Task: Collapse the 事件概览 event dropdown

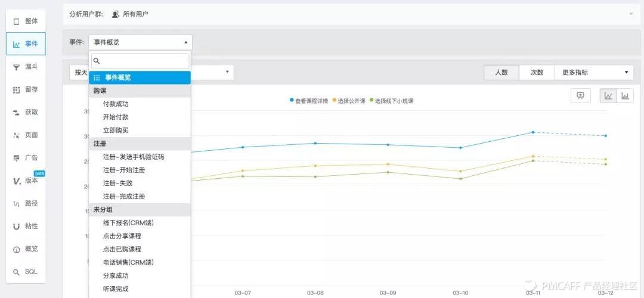Action: click(x=140, y=42)
